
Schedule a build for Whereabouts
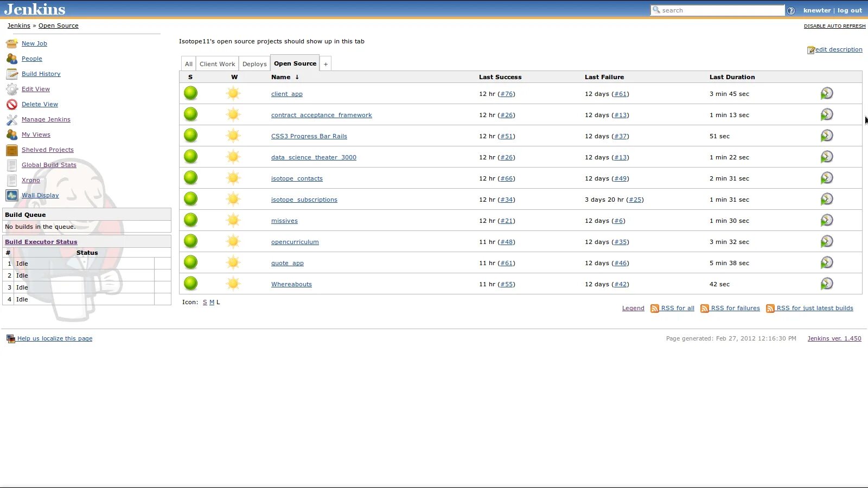pyautogui.click(x=827, y=284)
